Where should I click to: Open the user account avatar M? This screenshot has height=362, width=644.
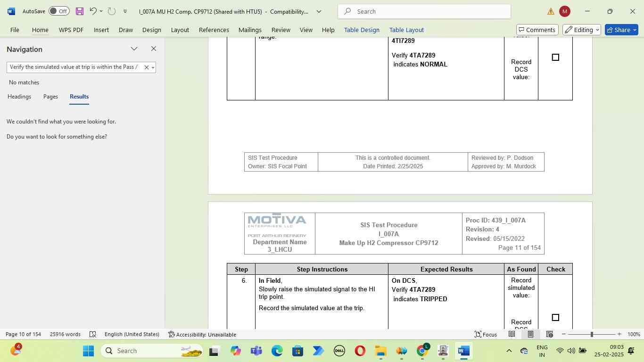[x=564, y=11]
